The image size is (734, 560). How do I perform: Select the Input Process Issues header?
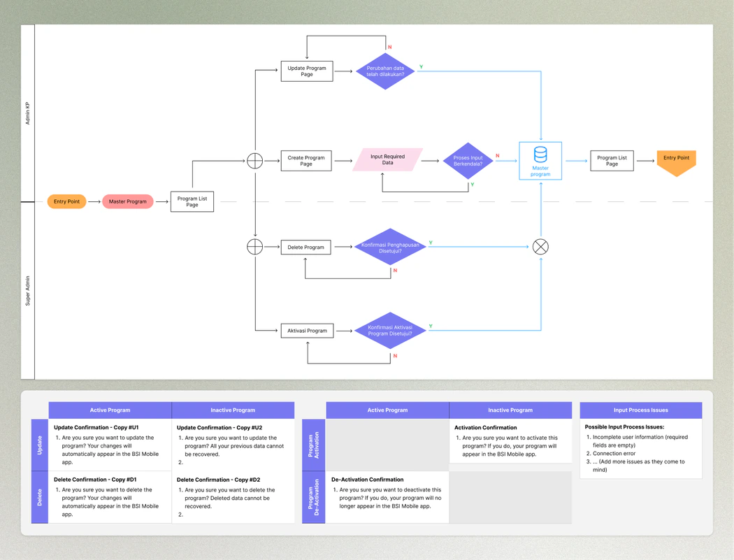(641, 410)
